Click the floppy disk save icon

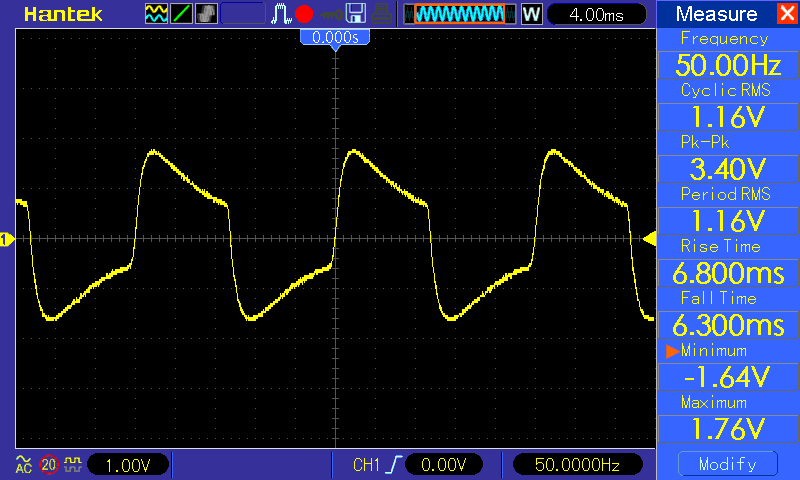point(356,14)
